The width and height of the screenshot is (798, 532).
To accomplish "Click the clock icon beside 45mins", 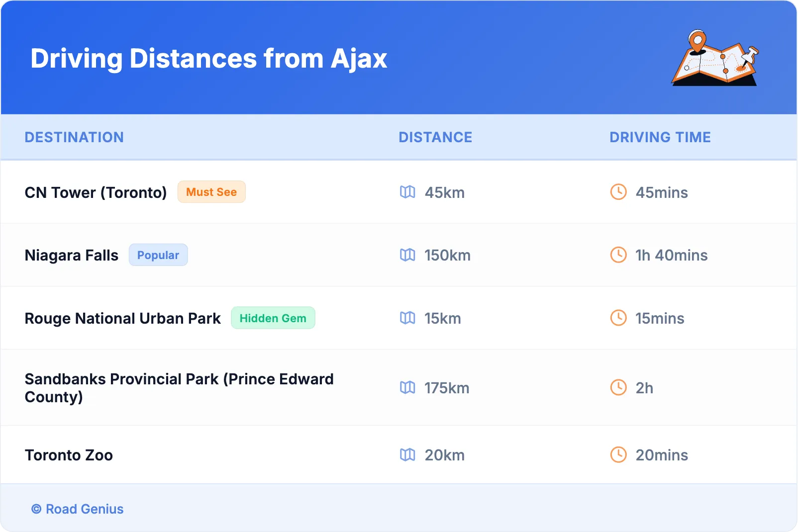I will [x=618, y=192].
